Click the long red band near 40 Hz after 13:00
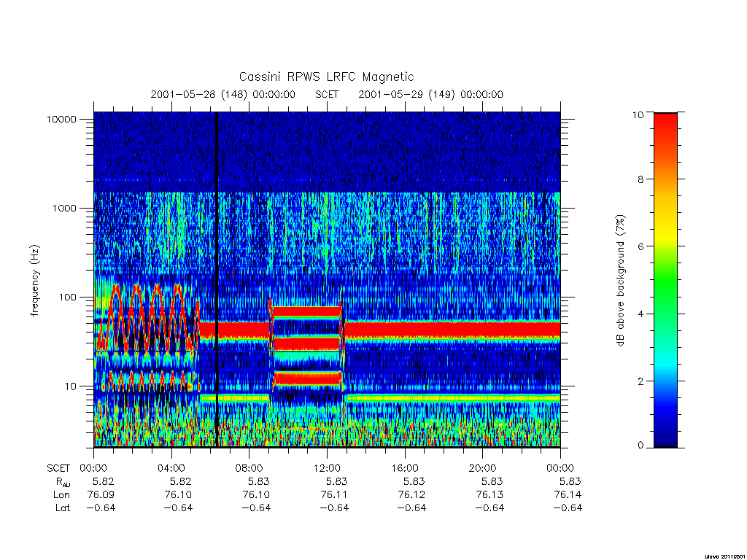 [452, 330]
